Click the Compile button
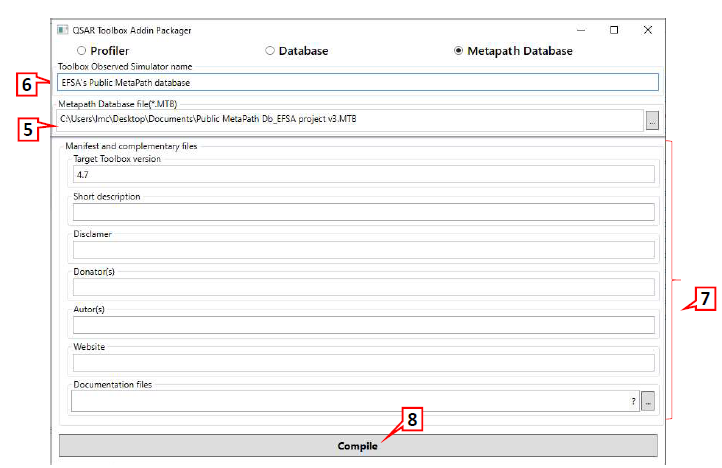 [x=358, y=445]
